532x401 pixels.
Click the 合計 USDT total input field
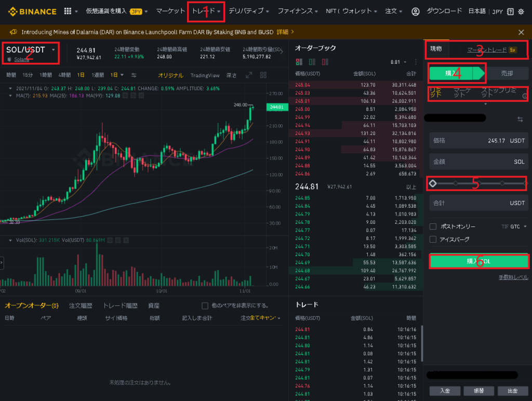[x=478, y=203]
